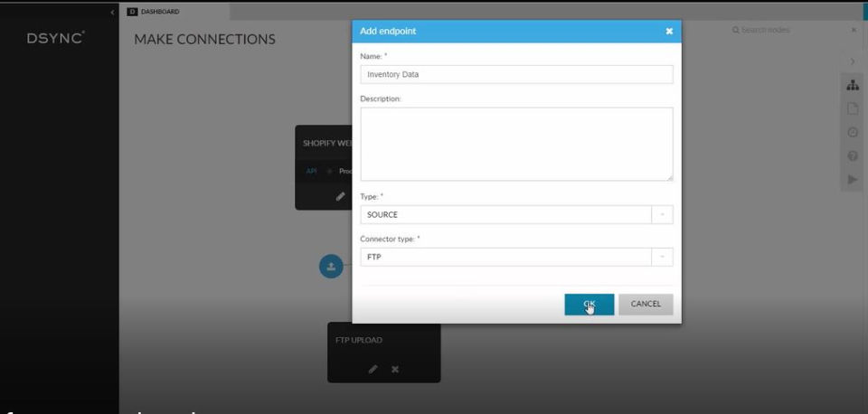Confirm the endpoint with OK

[x=589, y=305]
